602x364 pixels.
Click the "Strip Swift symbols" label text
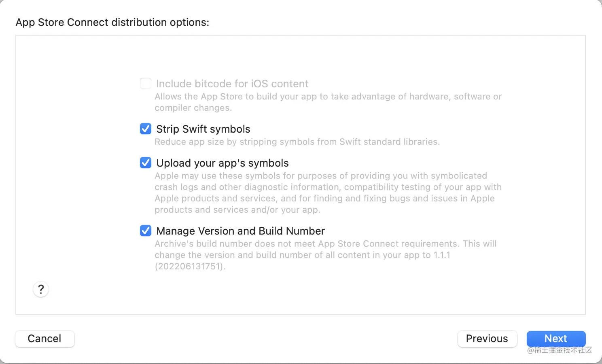click(203, 129)
